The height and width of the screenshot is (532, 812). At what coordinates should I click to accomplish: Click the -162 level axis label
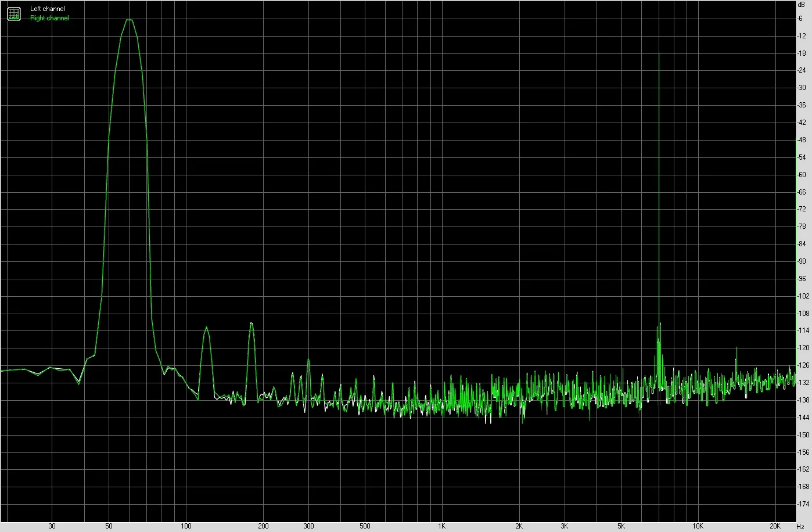tap(803, 469)
